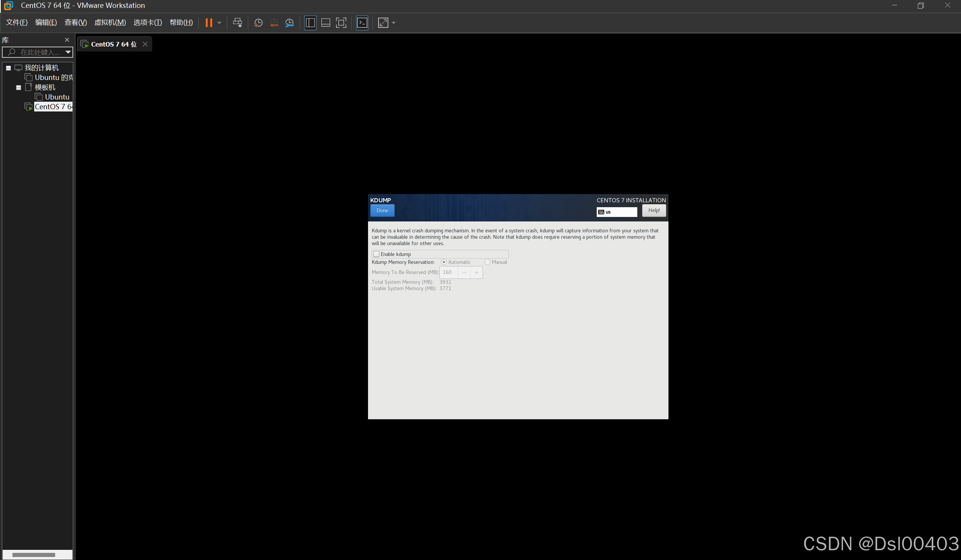Open the 查看(V) menu

coord(75,23)
